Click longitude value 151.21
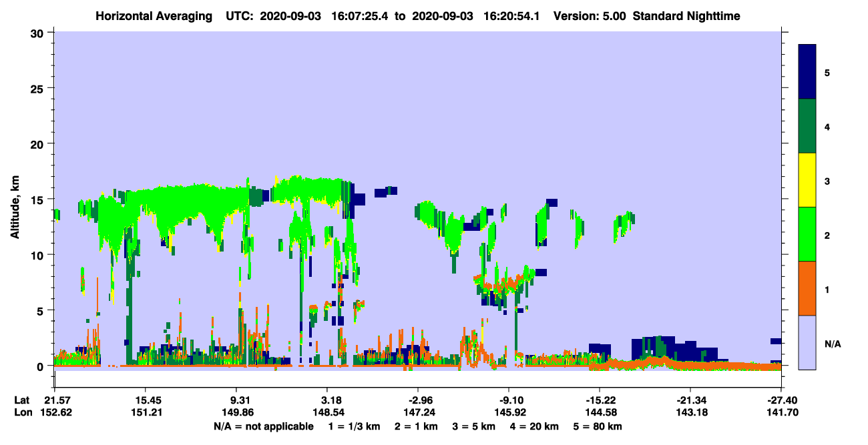 pos(146,412)
